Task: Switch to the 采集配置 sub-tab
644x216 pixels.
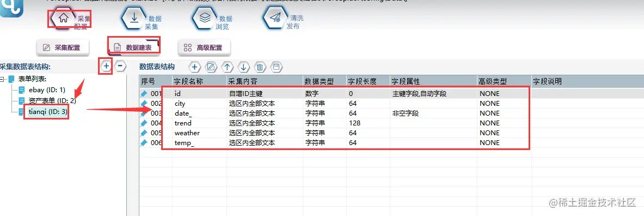Action: click(x=63, y=47)
